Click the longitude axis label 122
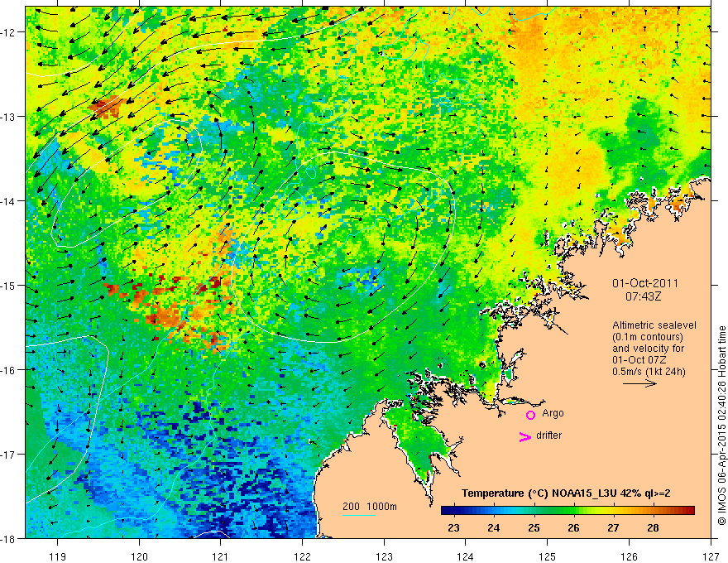The image size is (728, 563). (302, 556)
